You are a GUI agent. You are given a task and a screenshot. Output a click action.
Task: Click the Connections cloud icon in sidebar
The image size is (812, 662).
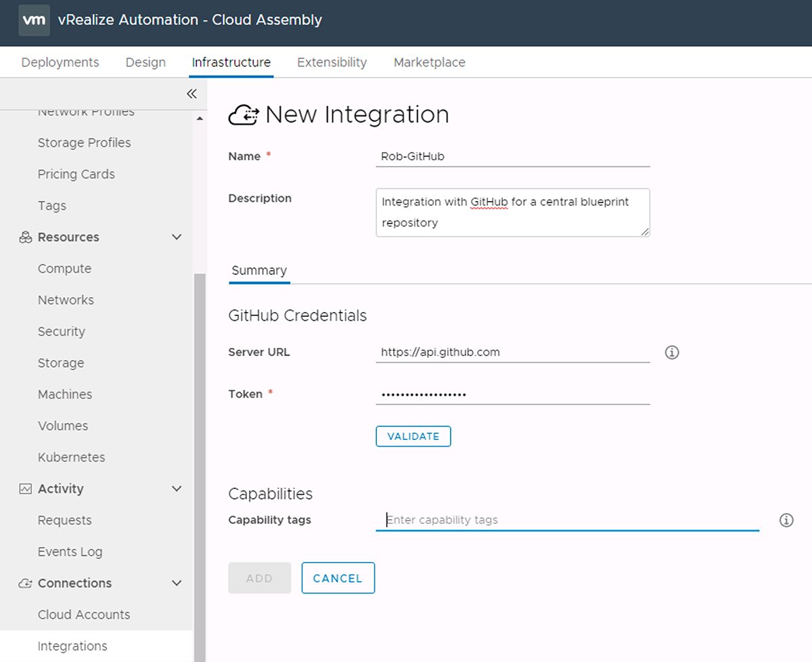point(25,583)
